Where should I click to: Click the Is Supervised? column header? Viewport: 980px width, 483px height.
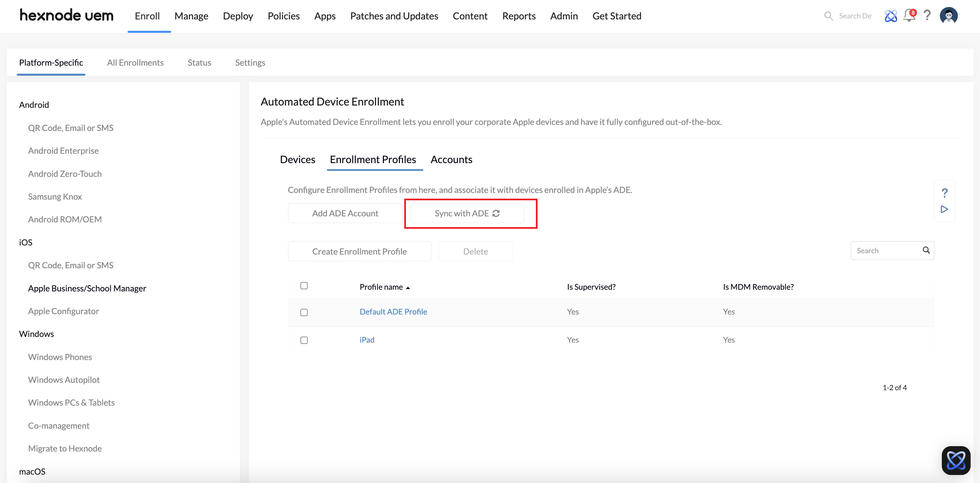[591, 287]
